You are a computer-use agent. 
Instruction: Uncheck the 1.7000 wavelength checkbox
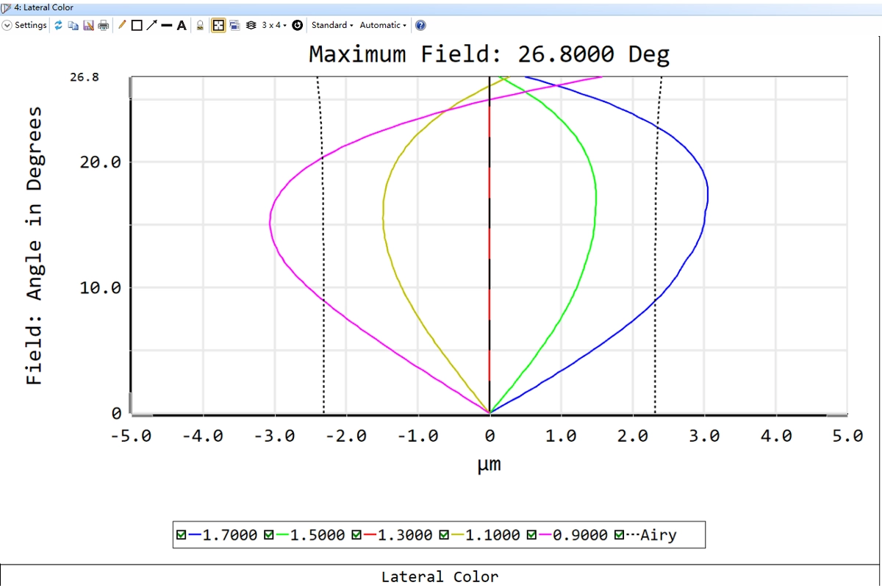[181, 535]
